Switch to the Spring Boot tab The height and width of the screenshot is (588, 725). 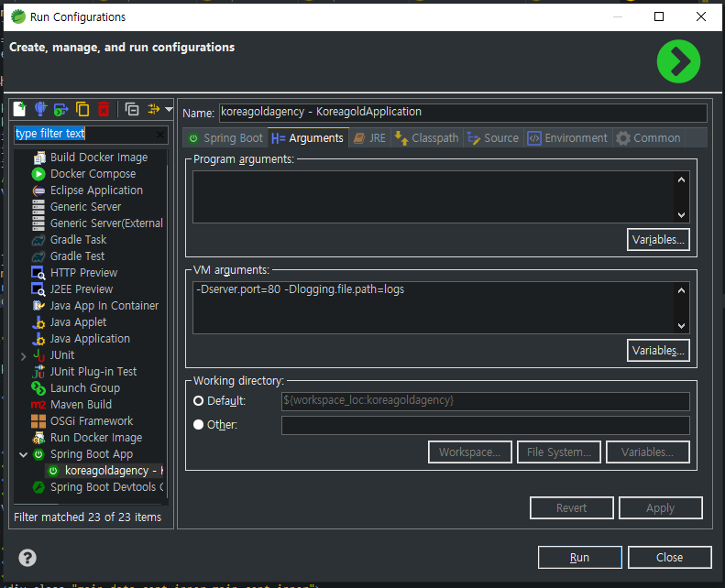point(225,138)
